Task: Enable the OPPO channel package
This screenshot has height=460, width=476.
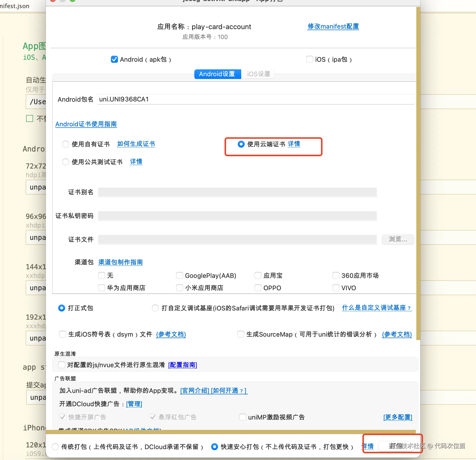Action: click(x=258, y=288)
